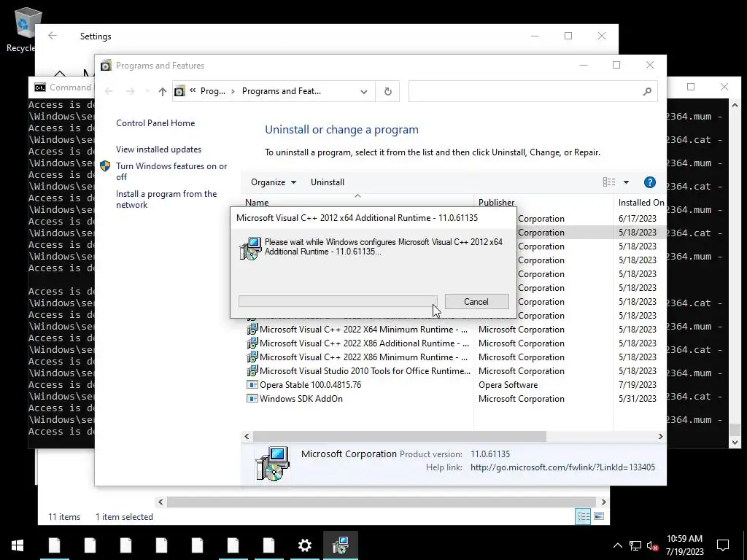Open Turn Windows features on or off
The image size is (747, 560).
[x=171, y=171]
